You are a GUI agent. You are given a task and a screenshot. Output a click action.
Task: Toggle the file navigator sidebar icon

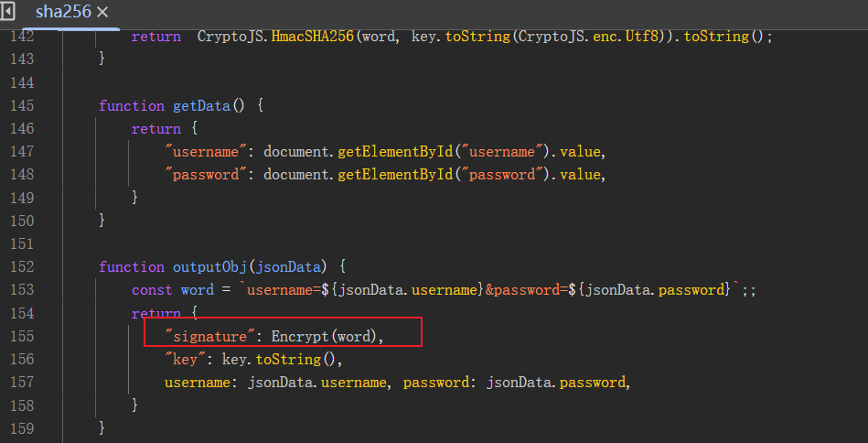[x=7, y=10]
